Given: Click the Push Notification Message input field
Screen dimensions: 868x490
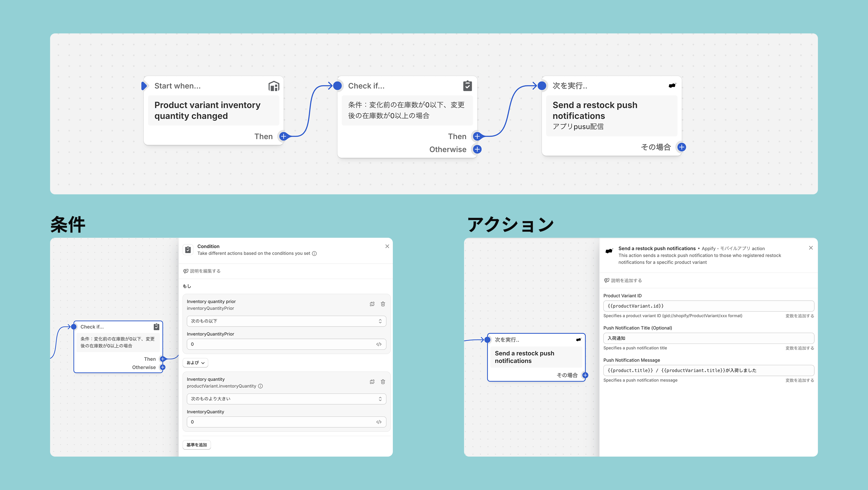Looking at the screenshot, I should pyautogui.click(x=708, y=370).
